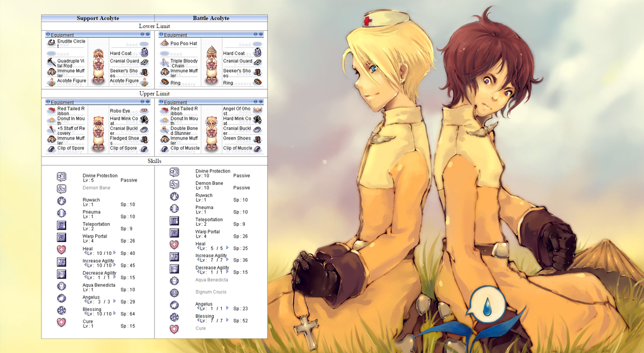Click the Erudite Circlet headgear icon

(52, 42)
